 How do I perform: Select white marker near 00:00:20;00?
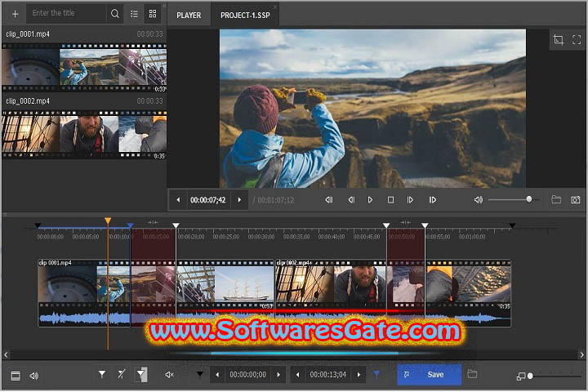(x=176, y=225)
